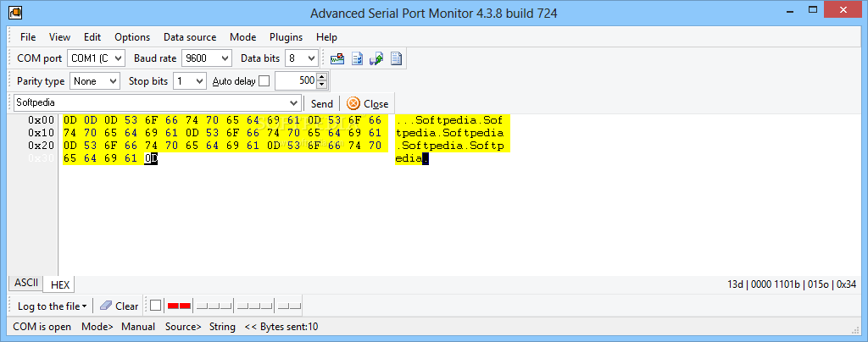This screenshot has height=342, width=868.
Task: Click the 0x10 offset row label
Action: [x=42, y=133]
